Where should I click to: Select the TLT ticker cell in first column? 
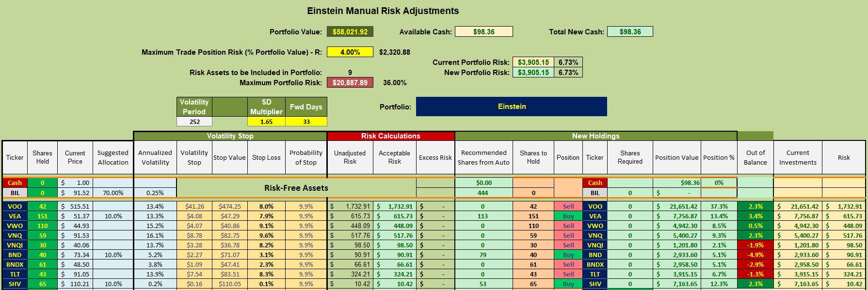tap(15, 274)
